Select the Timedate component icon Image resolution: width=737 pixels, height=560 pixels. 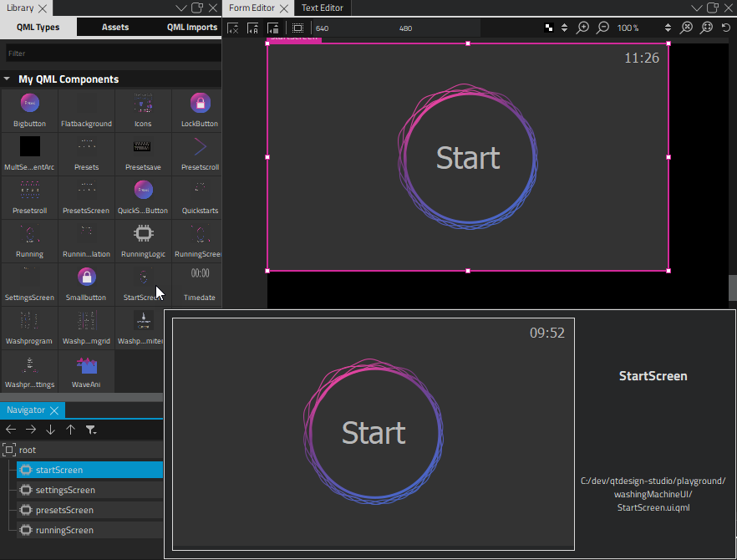pos(198,277)
